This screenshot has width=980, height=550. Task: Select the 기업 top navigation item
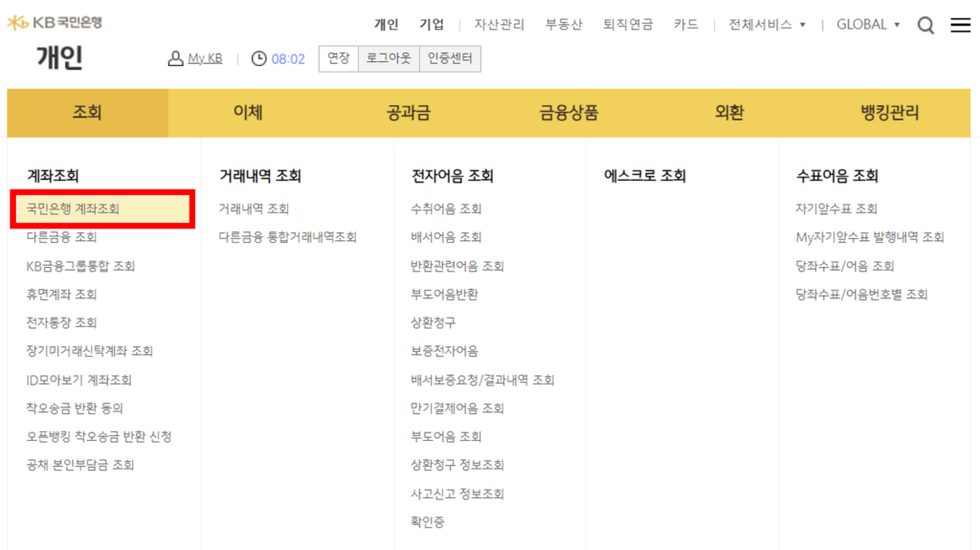click(432, 24)
